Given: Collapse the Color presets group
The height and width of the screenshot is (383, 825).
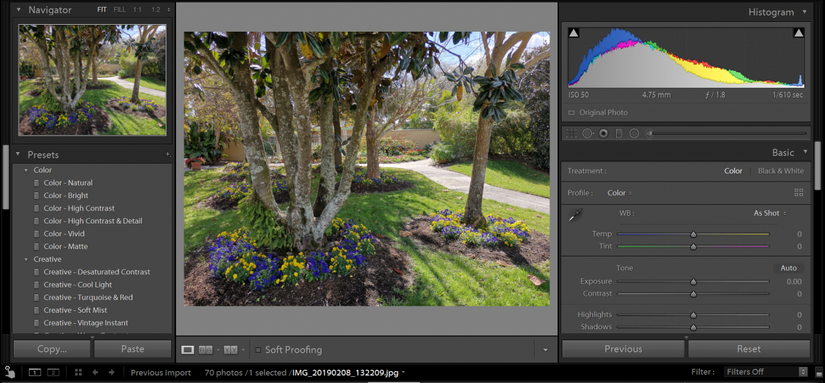Looking at the screenshot, I should [26, 170].
